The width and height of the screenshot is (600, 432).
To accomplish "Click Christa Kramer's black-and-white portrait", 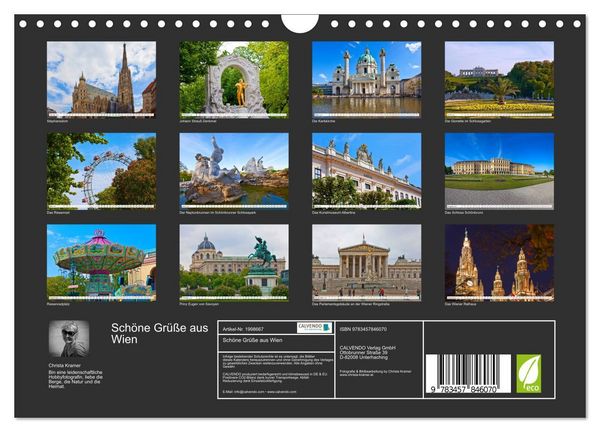I will (x=69, y=339).
